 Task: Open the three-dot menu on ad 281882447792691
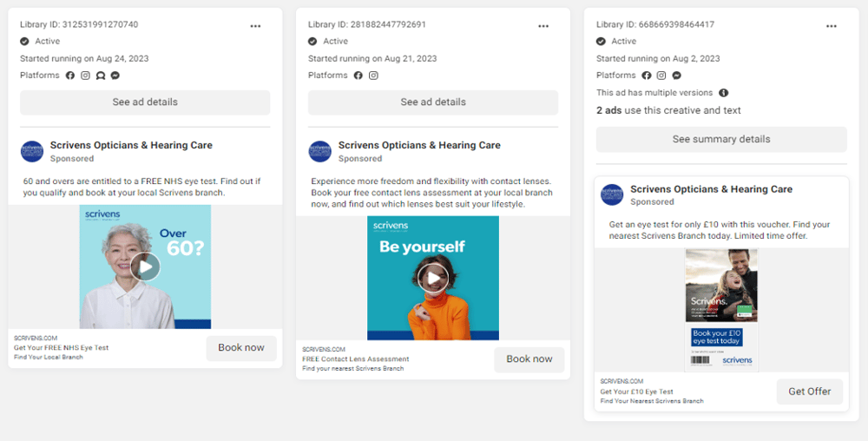[543, 26]
